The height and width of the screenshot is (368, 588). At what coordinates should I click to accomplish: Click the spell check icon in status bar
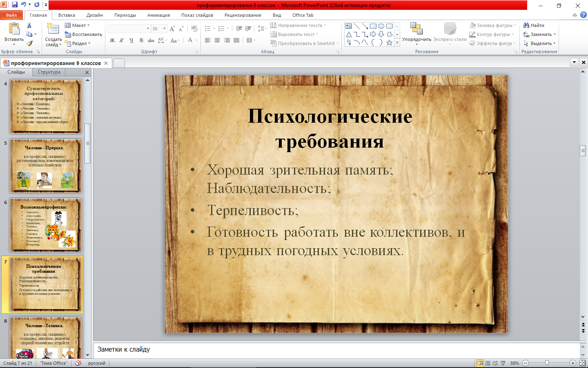click(x=78, y=363)
